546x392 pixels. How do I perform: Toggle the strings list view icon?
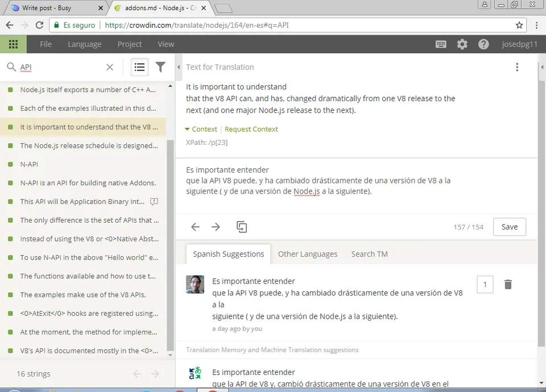click(x=140, y=67)
